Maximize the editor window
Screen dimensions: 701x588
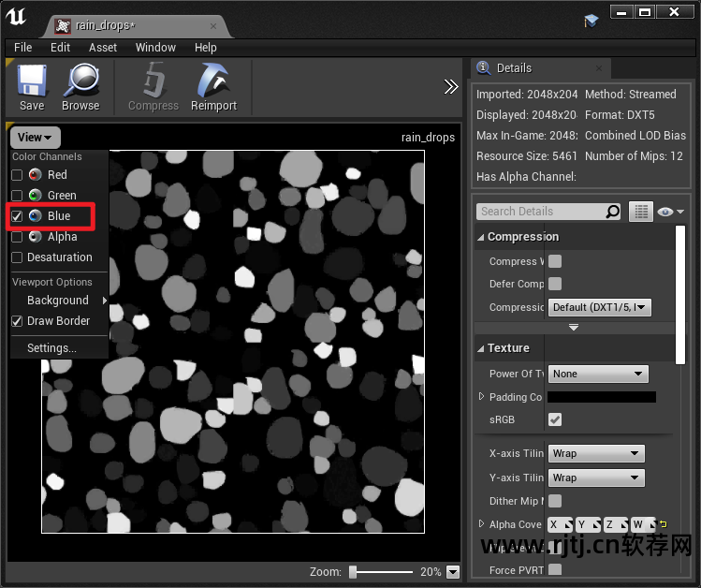(x=644, y=12)
